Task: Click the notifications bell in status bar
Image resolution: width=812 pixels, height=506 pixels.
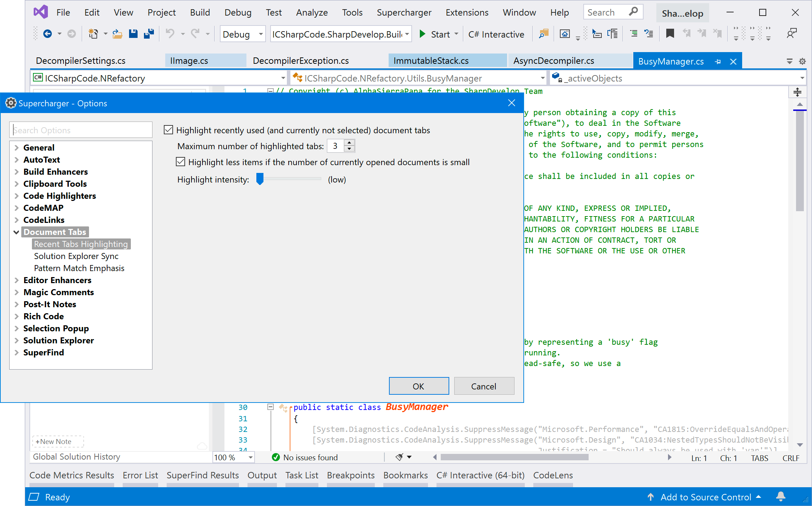Action: [781, 497]
